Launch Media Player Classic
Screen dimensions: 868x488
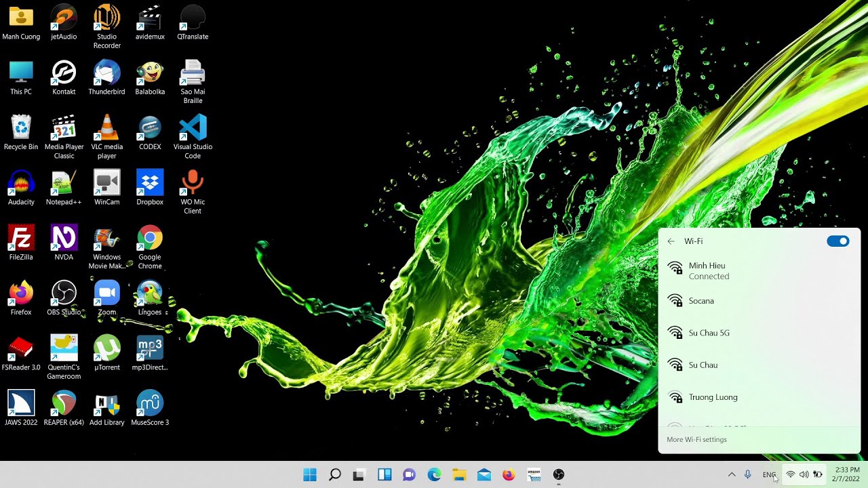coord(64,138)
